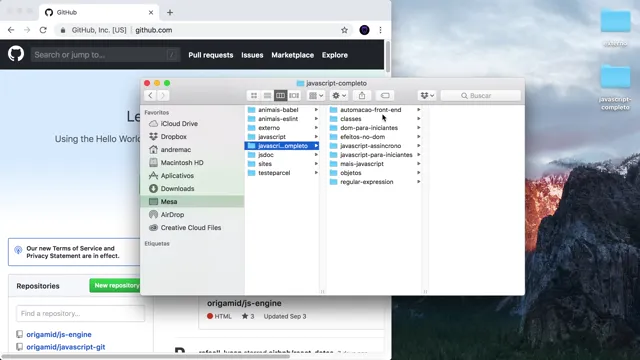Open the group-by arrangement dropdown
The height and width of the screenshot is (360, 640).
point(316,96)
